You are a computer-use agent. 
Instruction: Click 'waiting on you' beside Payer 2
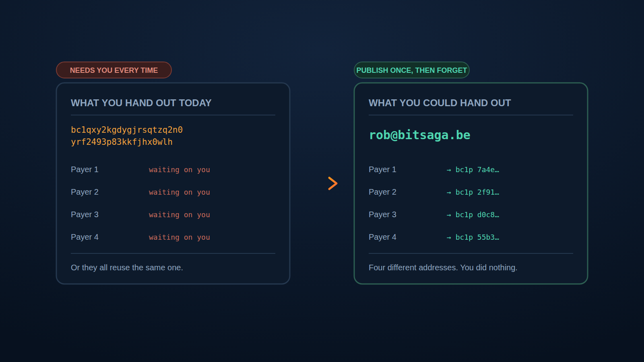click(180, 192)
